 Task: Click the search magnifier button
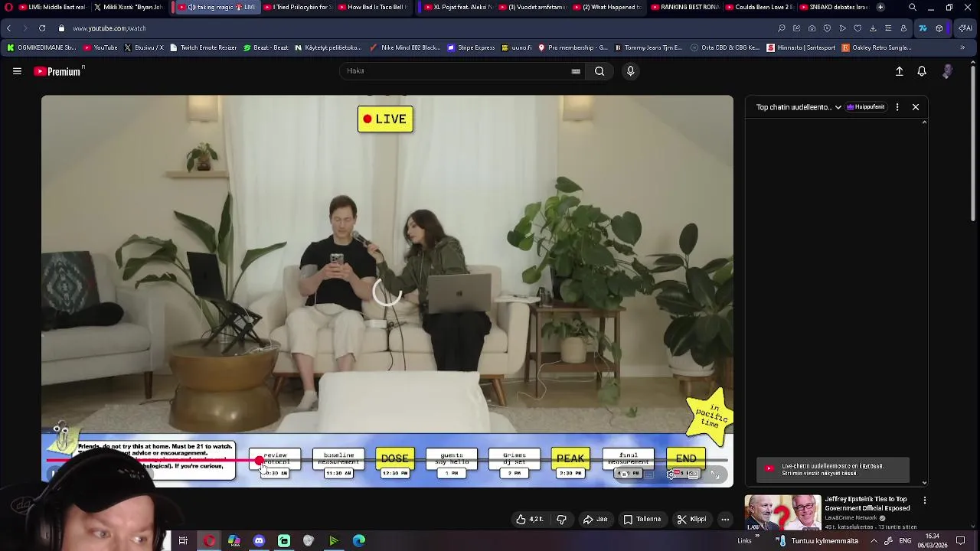[x=599, y=71]
